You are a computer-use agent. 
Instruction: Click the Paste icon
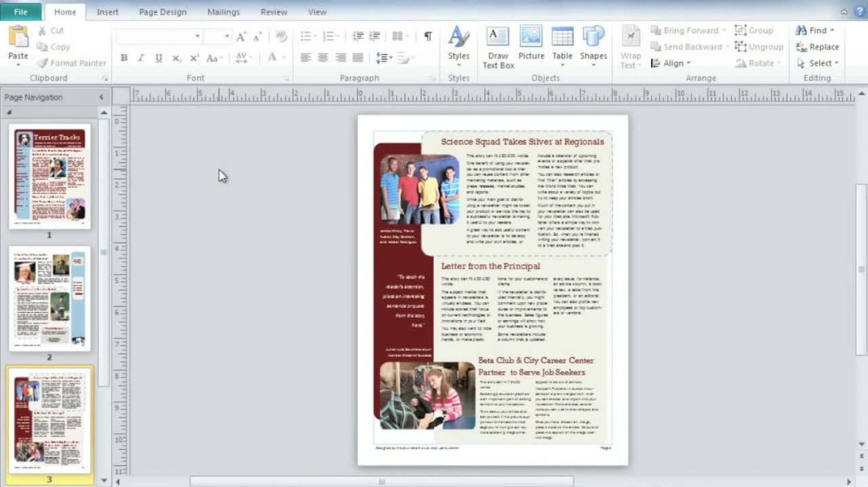[x=19, y=36]
